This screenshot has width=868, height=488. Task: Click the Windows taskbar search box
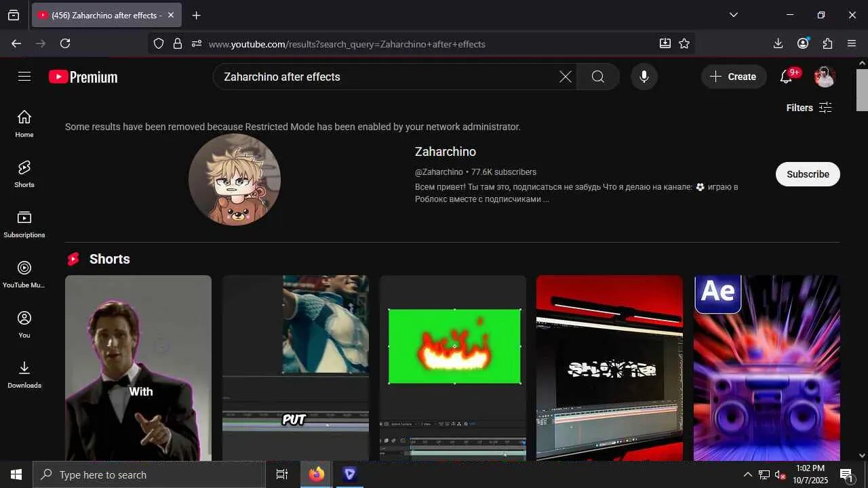point(149,474)
